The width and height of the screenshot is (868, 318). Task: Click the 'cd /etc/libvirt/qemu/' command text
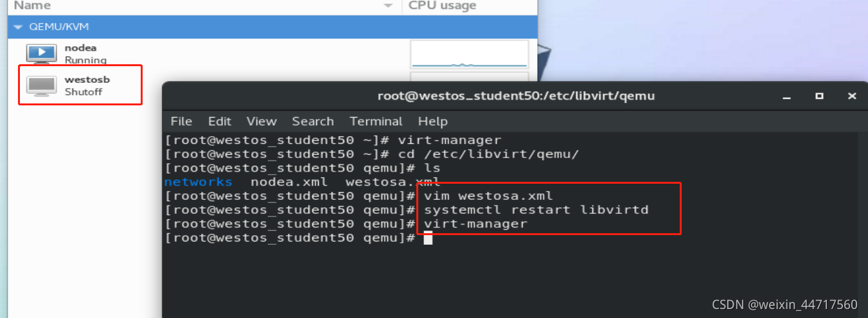pyautogui.click(x=488, y=154)
